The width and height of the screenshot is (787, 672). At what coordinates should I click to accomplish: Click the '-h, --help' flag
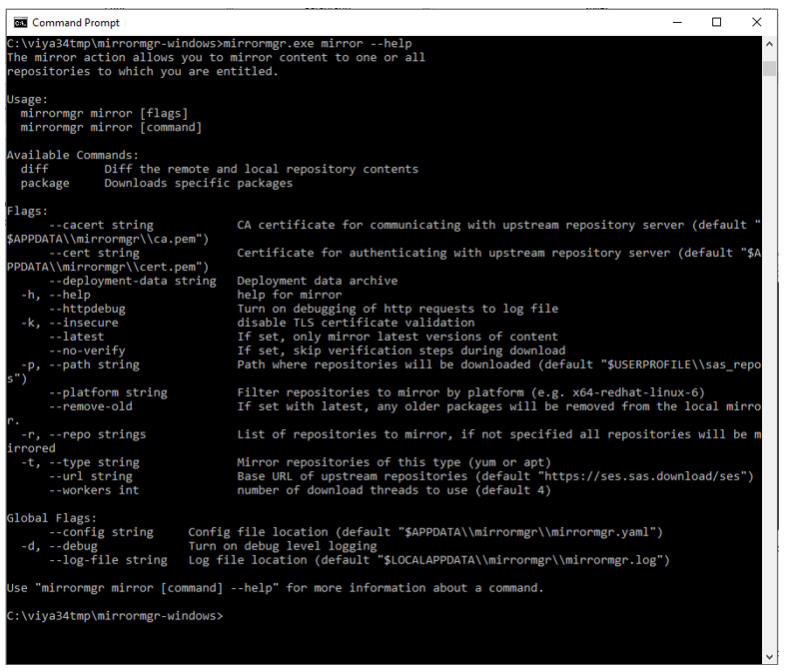56,295
